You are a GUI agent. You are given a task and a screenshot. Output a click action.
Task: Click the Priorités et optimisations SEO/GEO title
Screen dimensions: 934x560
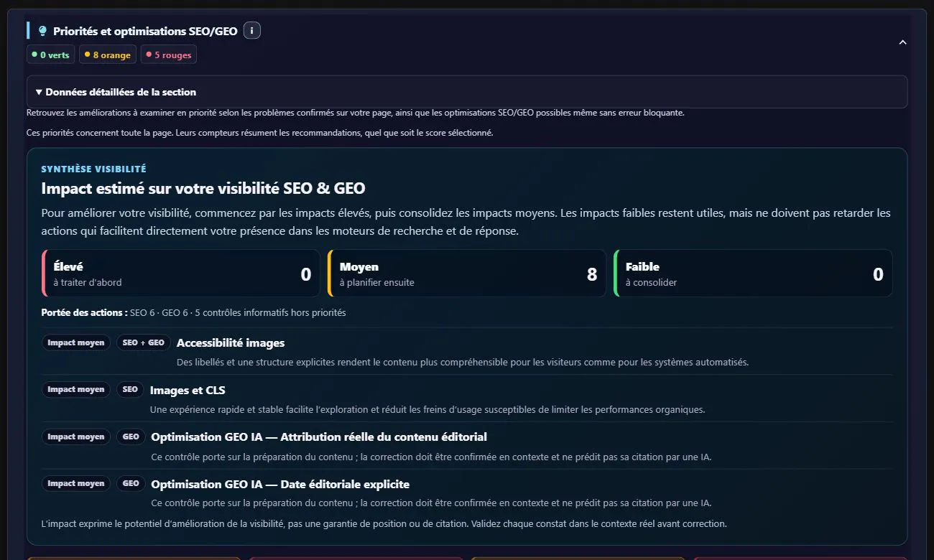pos(145,32)
